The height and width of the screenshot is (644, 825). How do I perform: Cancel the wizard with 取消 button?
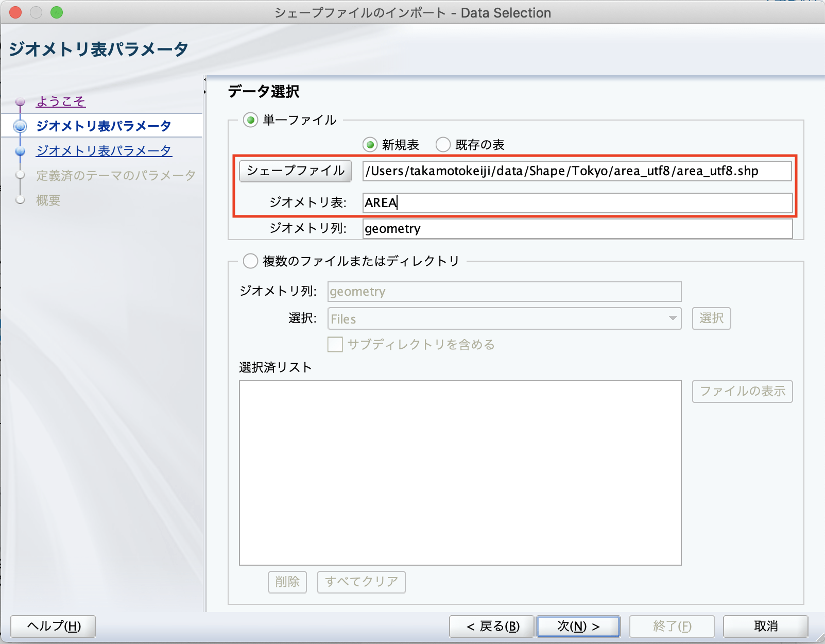pos(766,626)
